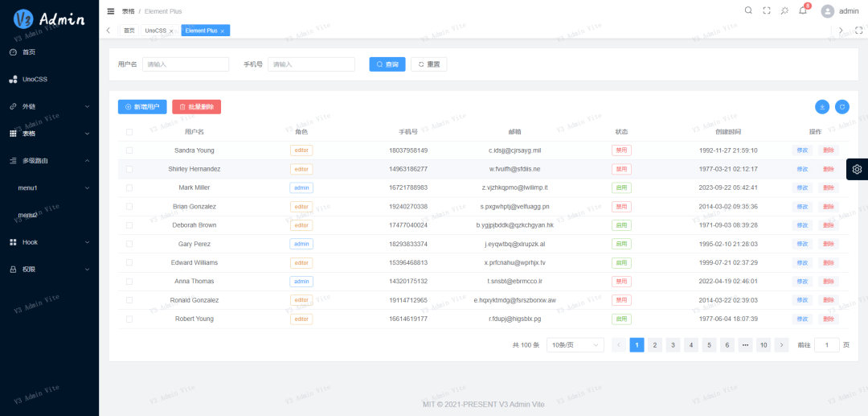Open the 10条/页 page size dropdown

tap(575, 344)
